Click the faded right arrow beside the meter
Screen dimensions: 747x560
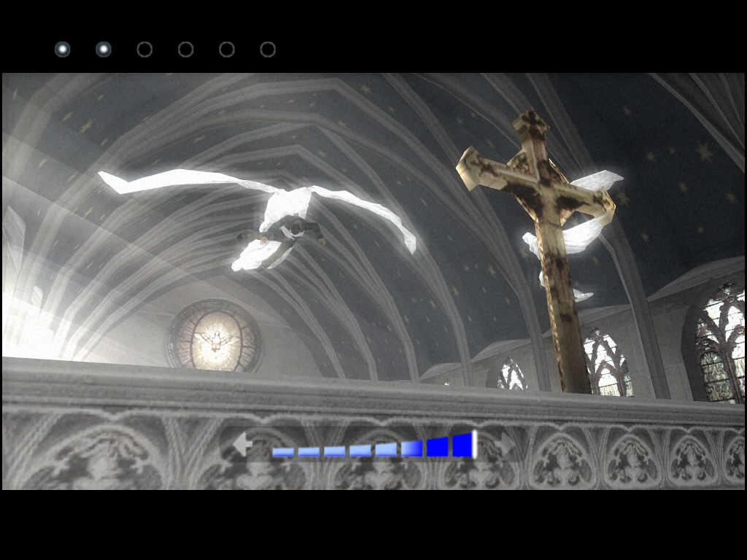tap(506, 444)
